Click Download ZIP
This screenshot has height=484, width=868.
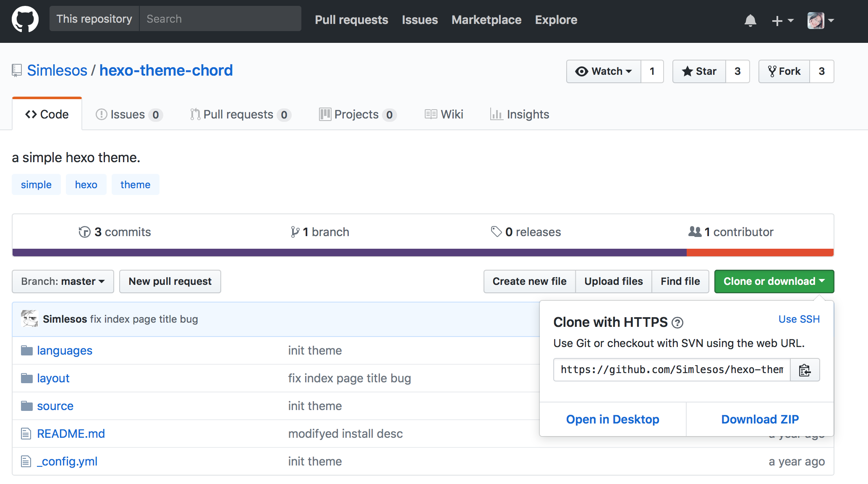[x=760, y=419]
